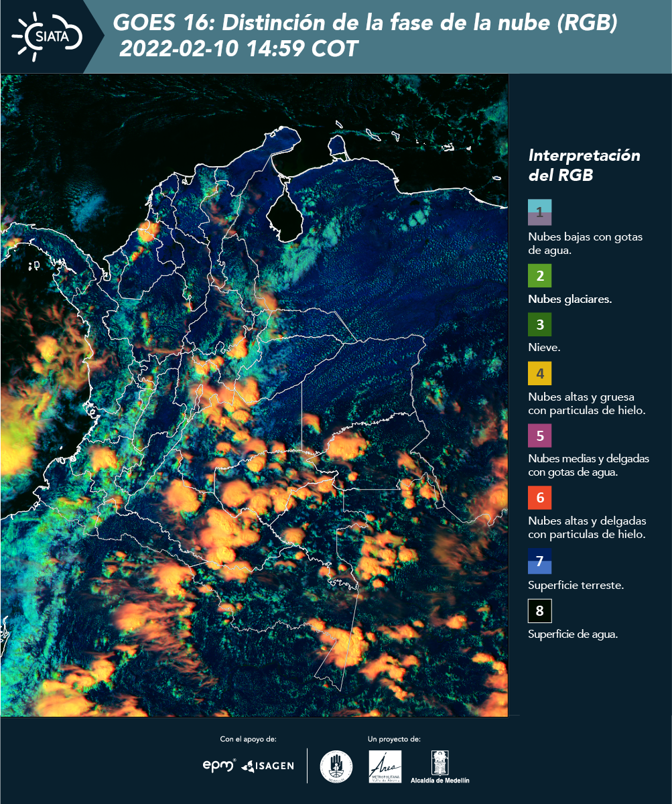Click the title "GOES 16: Distinción de la fase de la nube (RGB)"

[x=365, y=23]
